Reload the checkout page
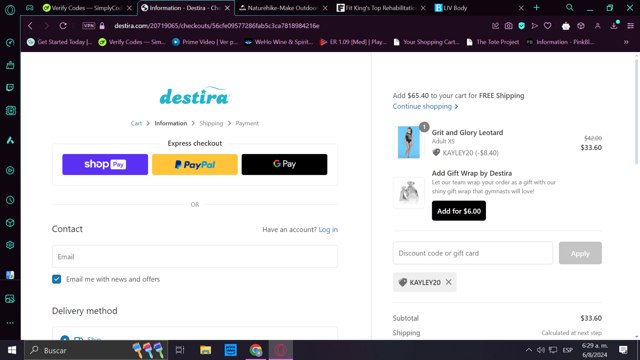 63,26
